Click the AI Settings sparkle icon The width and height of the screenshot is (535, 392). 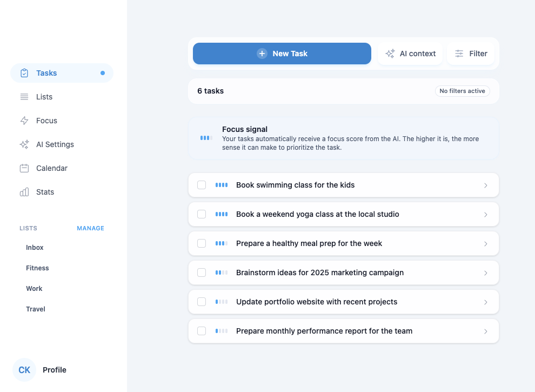(x=24, y=144)
